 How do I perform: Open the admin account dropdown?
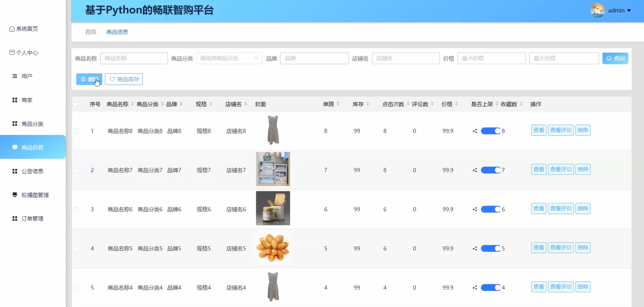pyautogui.click(x=616, y=10)
